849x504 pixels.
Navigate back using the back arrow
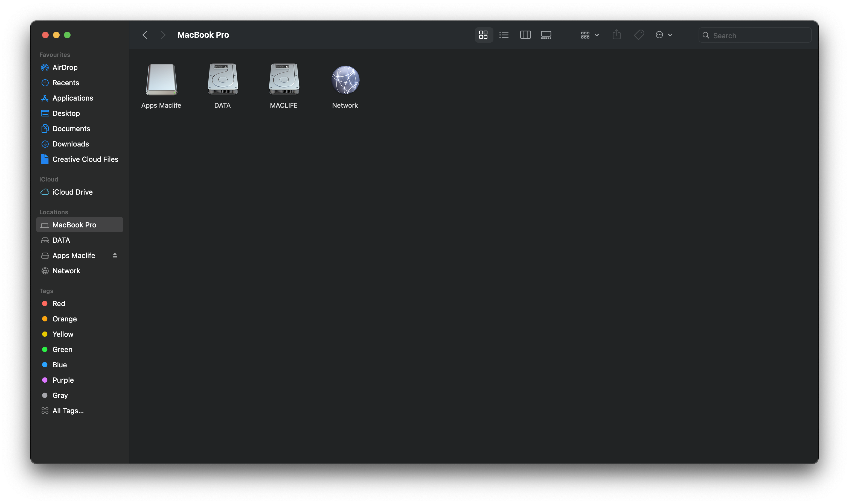(x=145, y=35)
